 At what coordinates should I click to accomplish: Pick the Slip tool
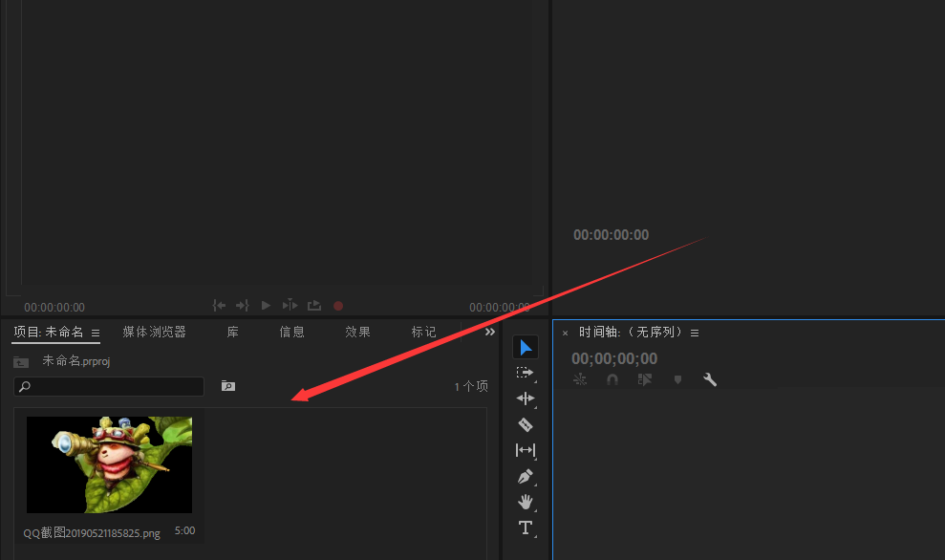point(526,450)
